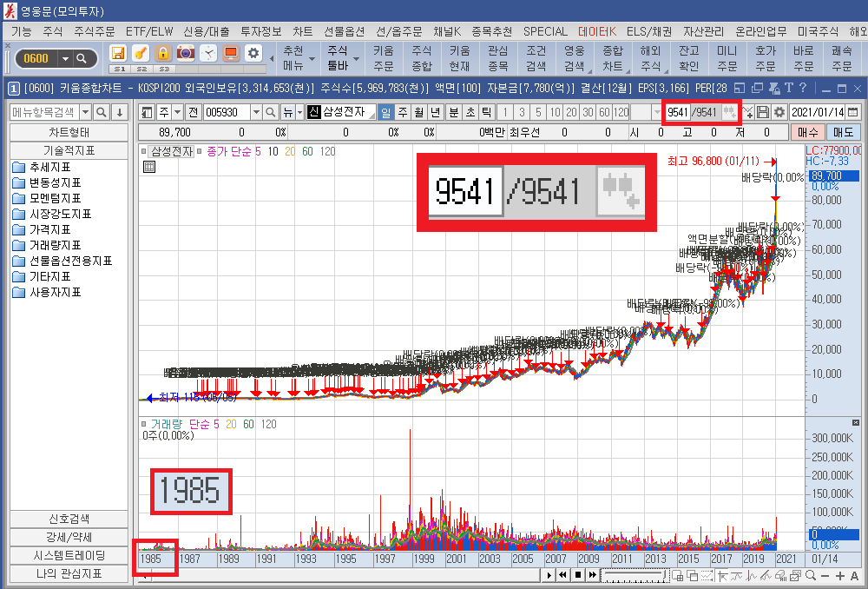
Task: Open the 뉴 dropdown arrow
Action: [299, 112]
